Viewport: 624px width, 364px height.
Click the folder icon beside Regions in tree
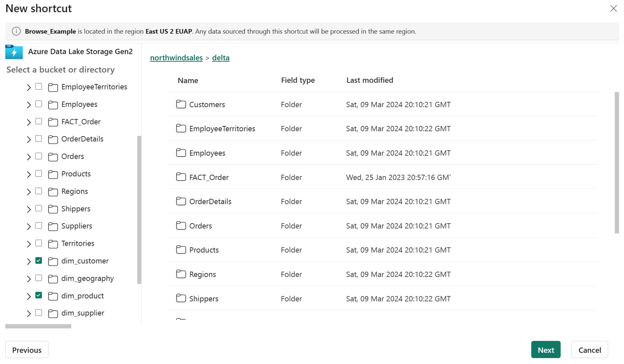tap(53, 191)
